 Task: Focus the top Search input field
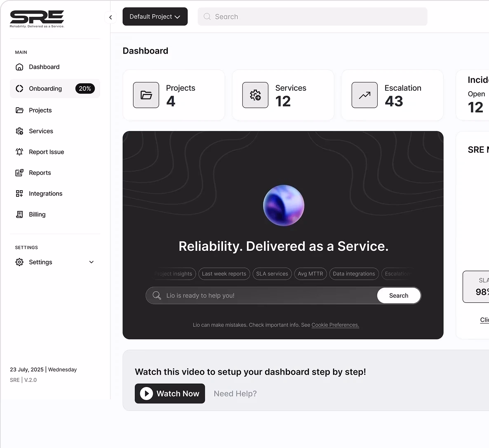pos(313,17)
